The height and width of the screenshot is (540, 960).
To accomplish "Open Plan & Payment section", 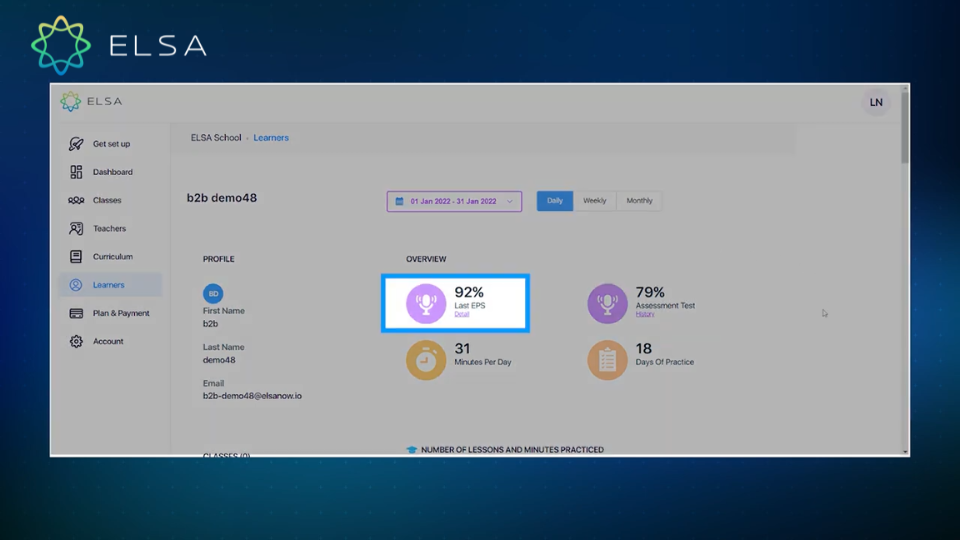I will [x=110, y=313].
